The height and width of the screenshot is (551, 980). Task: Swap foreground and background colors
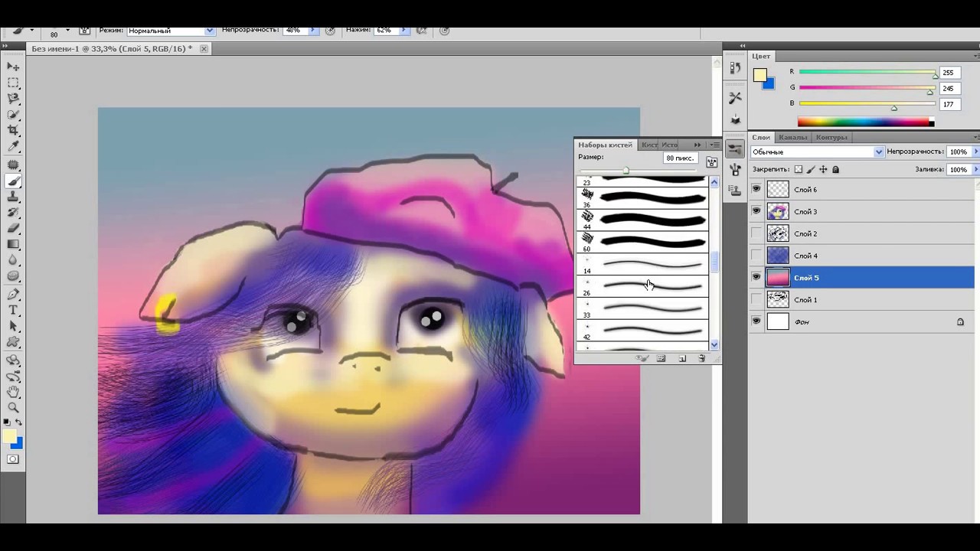coord(19,422)
